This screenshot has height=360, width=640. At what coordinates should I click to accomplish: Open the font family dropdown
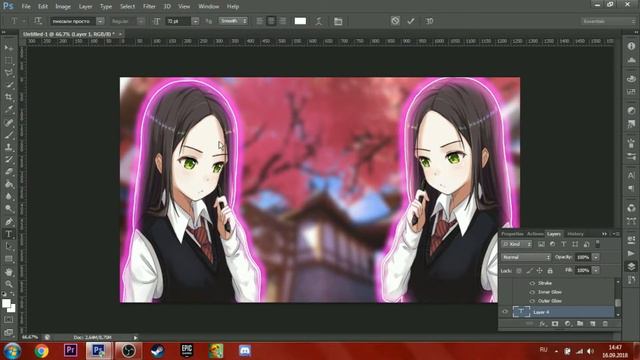coord(100,21)
